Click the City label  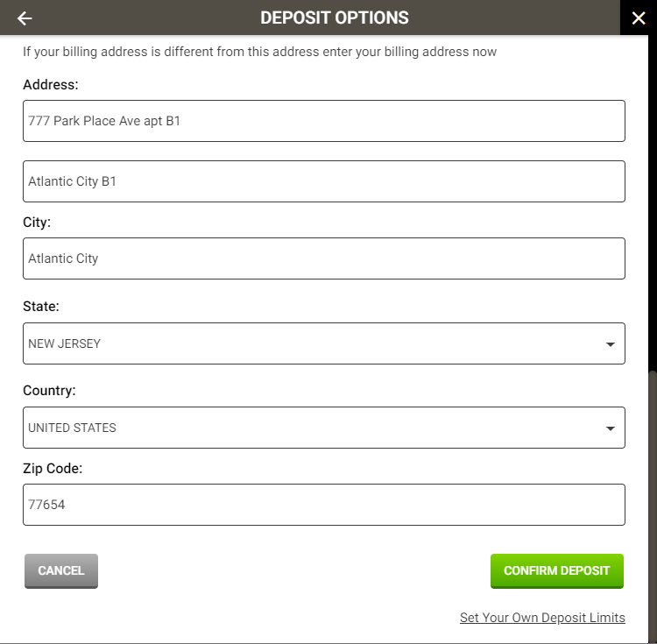[37, 223]
